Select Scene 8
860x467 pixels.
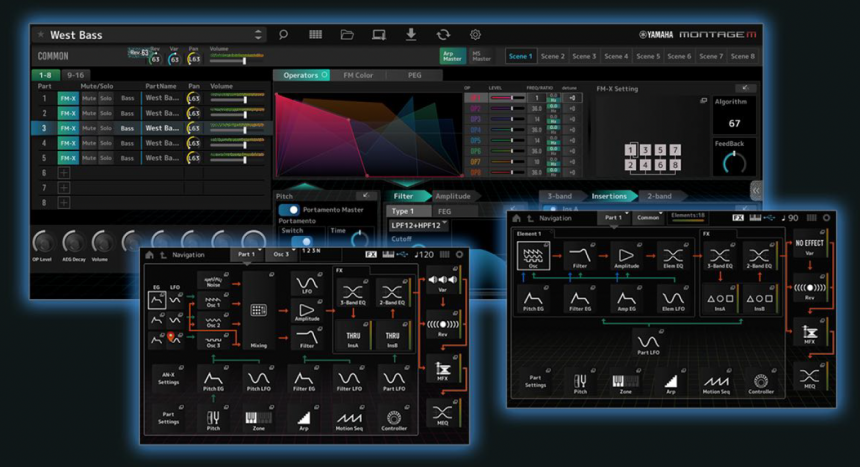(x=742, y=56)
